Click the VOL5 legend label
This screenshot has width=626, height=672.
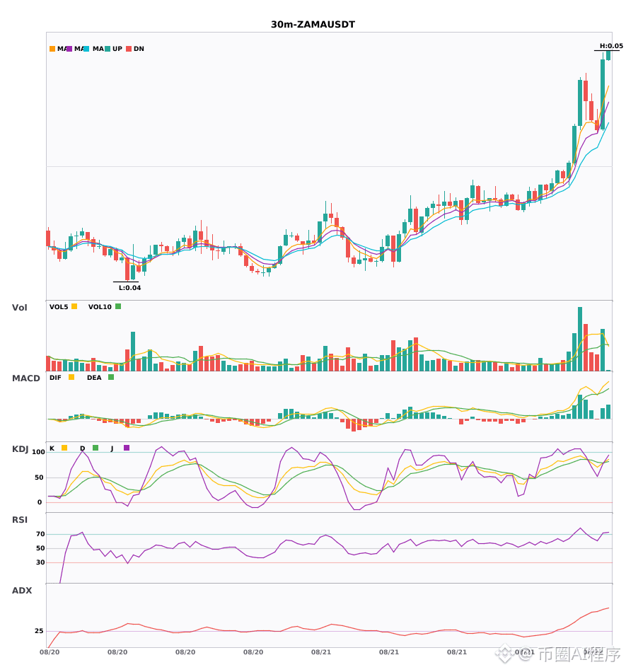coord(59,307)
